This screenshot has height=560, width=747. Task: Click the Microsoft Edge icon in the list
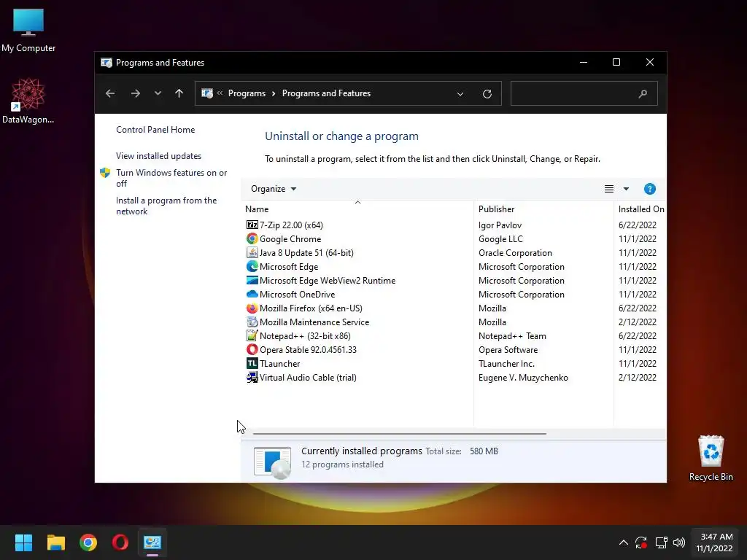[252, 266]
